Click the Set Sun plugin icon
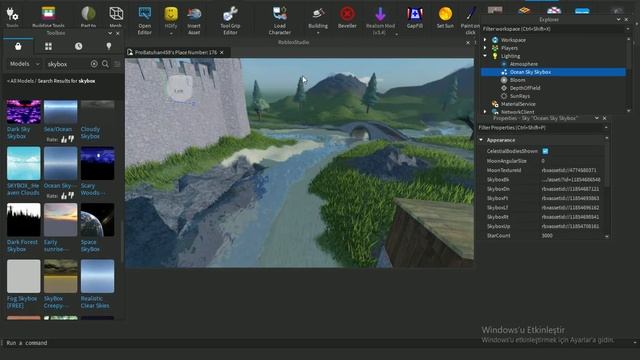The height and width of the screenshot is (360, 640). pyautogui.click(x=445, y=14)
